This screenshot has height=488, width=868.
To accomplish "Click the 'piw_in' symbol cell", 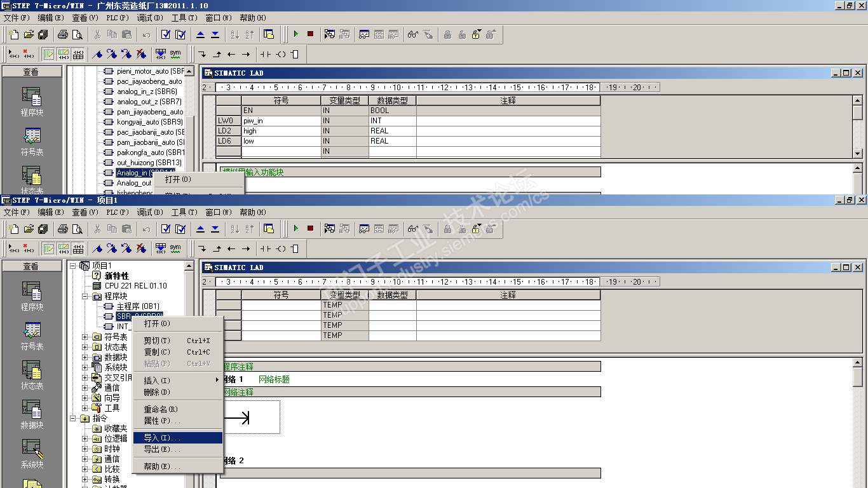I will (281, 121).
